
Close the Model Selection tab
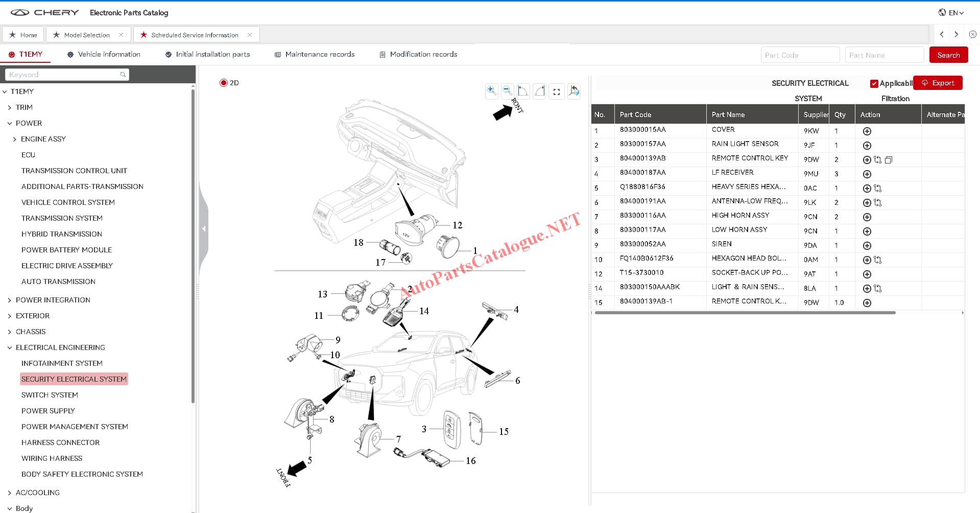tap(121, 35)
